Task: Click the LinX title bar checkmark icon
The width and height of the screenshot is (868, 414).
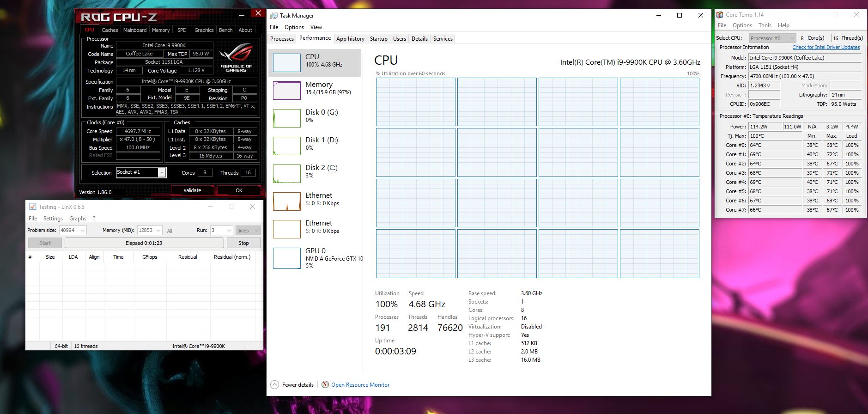Action: click(x=32, y=207)
